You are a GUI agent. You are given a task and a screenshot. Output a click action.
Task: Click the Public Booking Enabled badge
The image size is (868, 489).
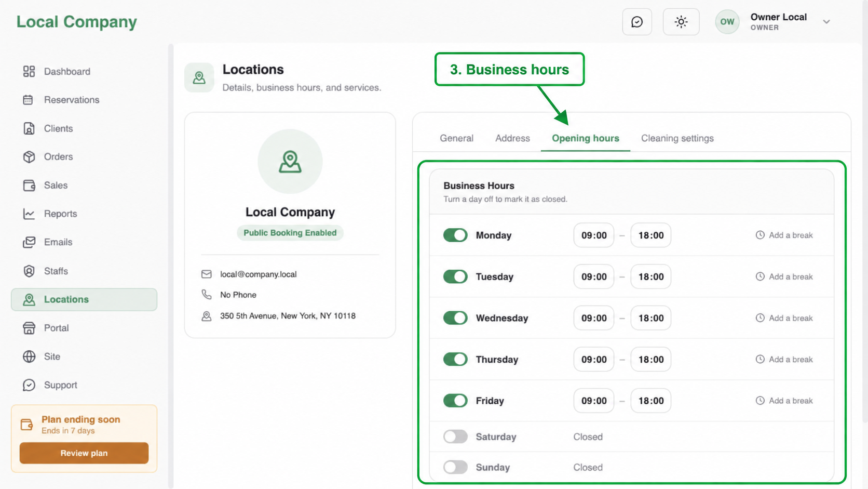(x=290, y=233)
